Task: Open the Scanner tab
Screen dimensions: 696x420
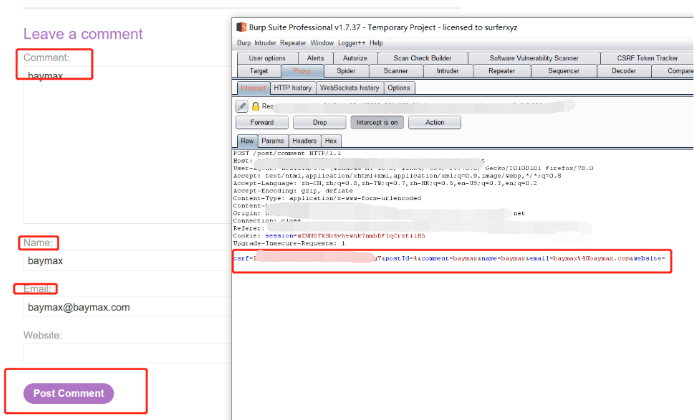Action: click(396, 71)
